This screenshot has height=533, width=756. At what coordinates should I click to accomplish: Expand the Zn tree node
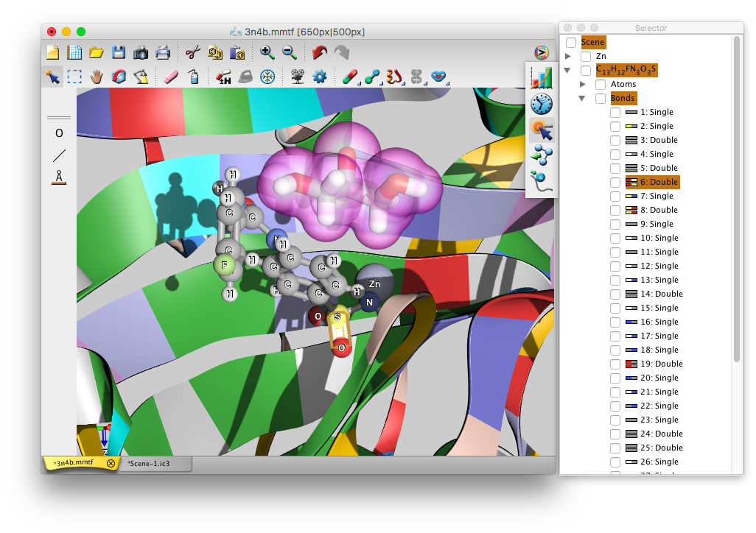click(x=568, y=57)
